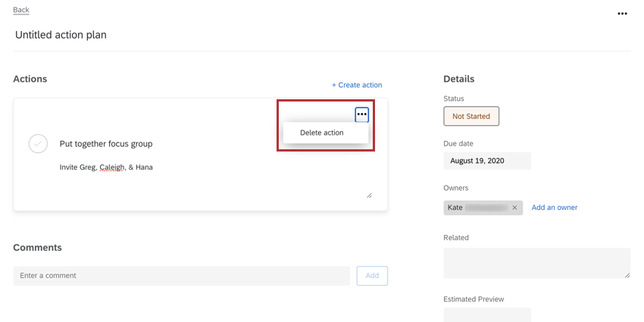The width and height of the screenshot is (644, 322).
Task: Choose Delete action from the menu
Action: click(322, 133)
